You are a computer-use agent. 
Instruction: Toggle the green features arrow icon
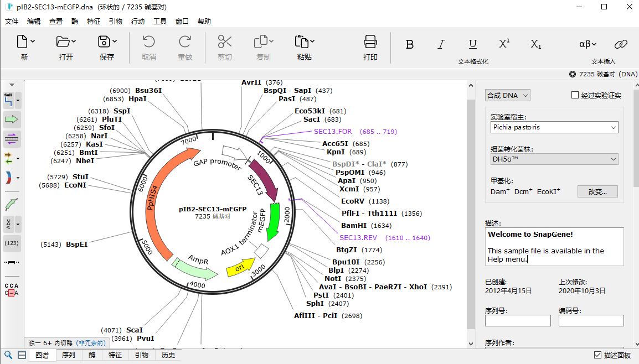(x=12, y=119)
